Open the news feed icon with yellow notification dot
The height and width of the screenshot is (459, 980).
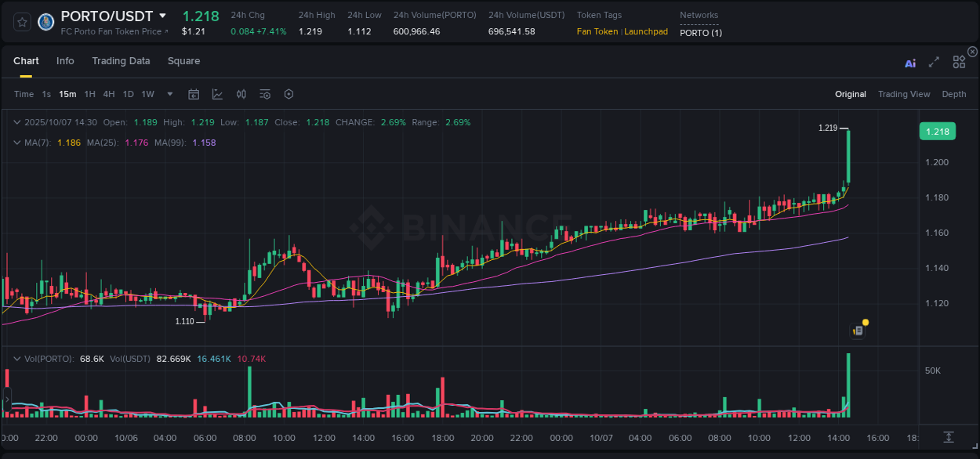[857, 329]
